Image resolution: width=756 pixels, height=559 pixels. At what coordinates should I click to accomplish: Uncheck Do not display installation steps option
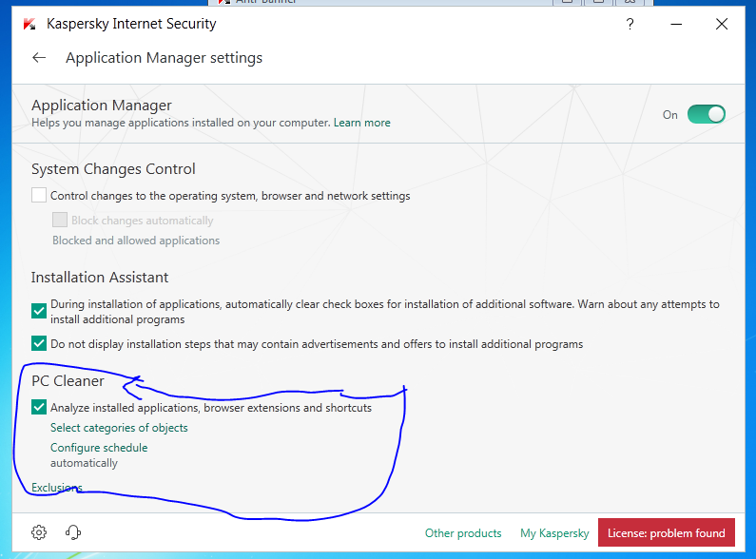click(39, 343)
